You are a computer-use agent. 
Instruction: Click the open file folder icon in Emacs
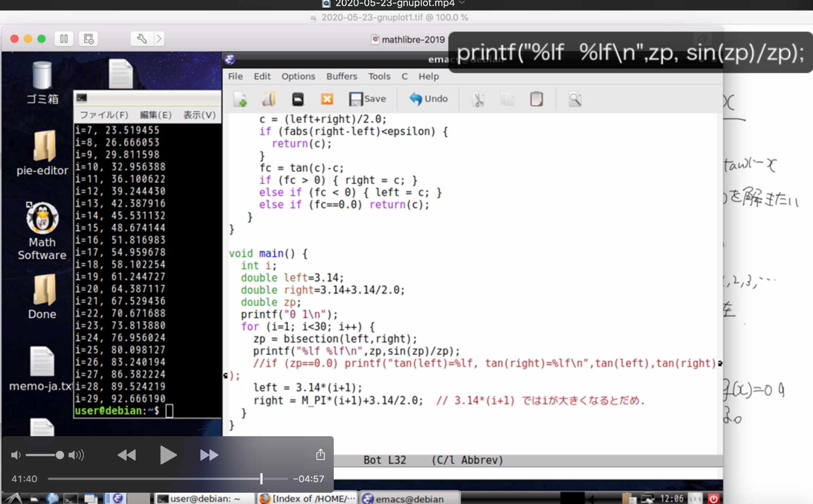tap(269, 99)
